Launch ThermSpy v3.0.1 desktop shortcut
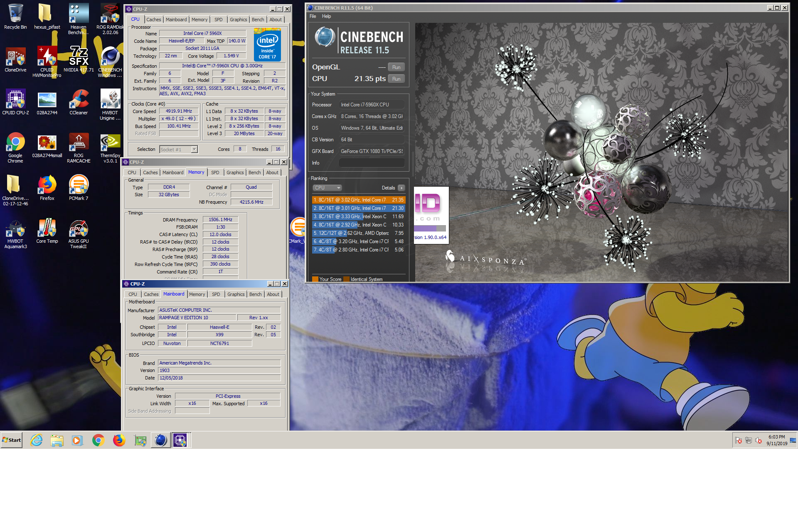This screenshot has height=532, width=798. (x=110, y=148)
